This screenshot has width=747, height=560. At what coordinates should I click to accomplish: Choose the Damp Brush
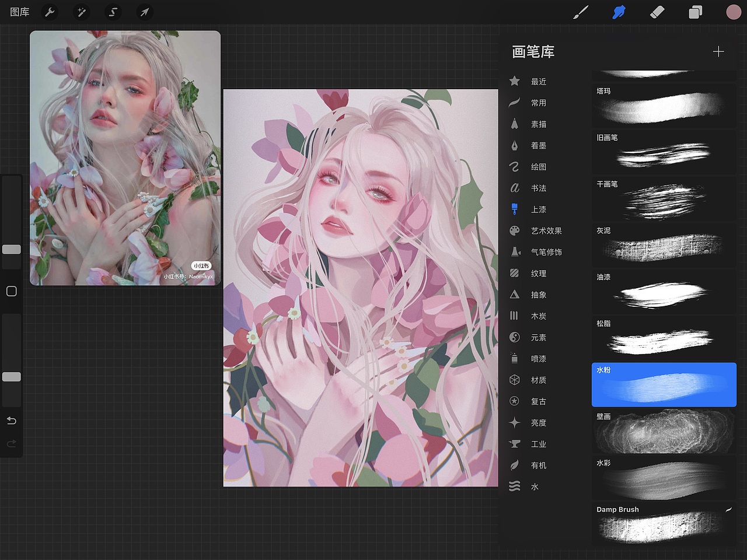[x=664, y=524]
